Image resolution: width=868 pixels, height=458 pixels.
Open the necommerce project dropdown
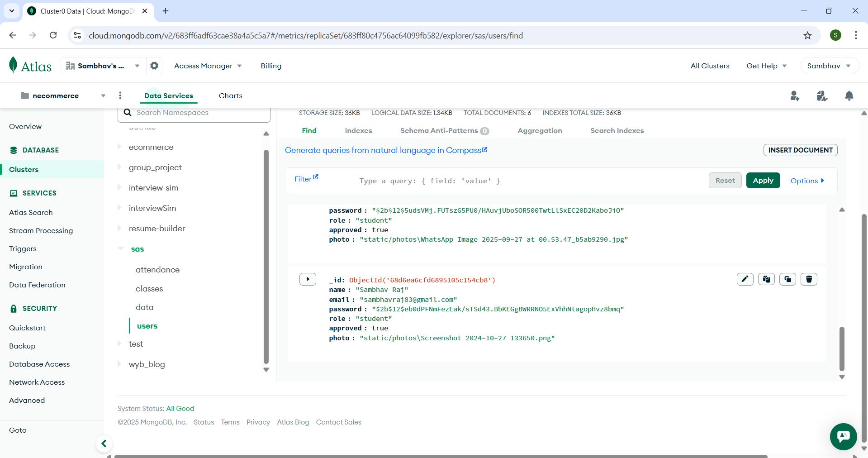(x=103, y=96)
